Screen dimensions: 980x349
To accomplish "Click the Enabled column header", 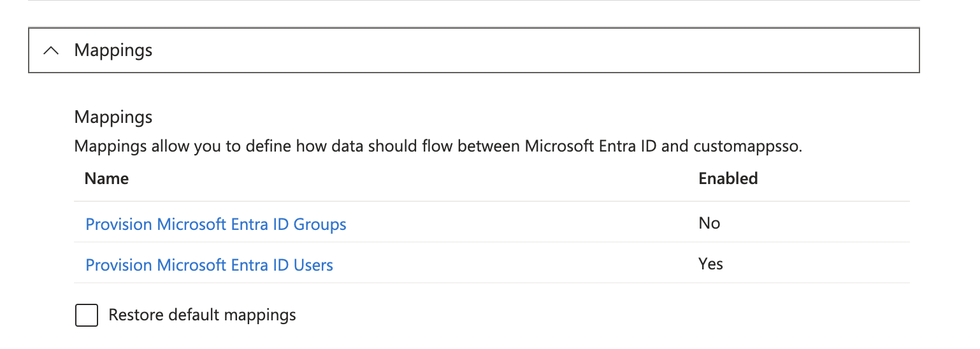I will coord(728,179).
